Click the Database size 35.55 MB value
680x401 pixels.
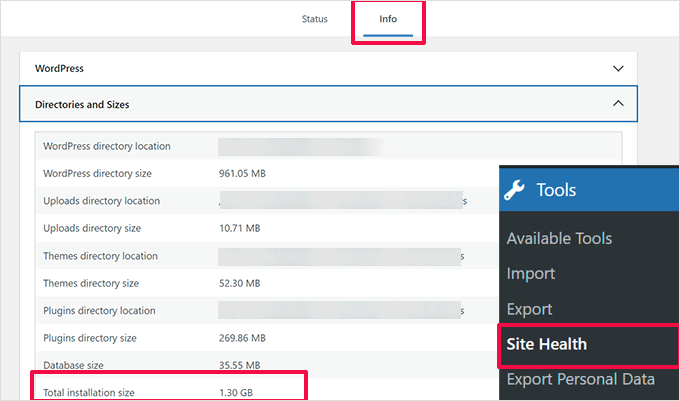click(x=239, y=366)
